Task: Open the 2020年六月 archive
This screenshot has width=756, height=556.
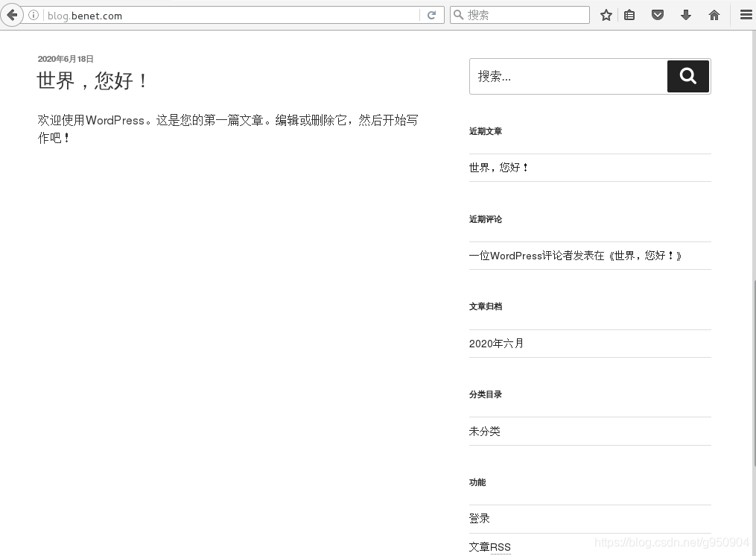Action: (496, 343)
